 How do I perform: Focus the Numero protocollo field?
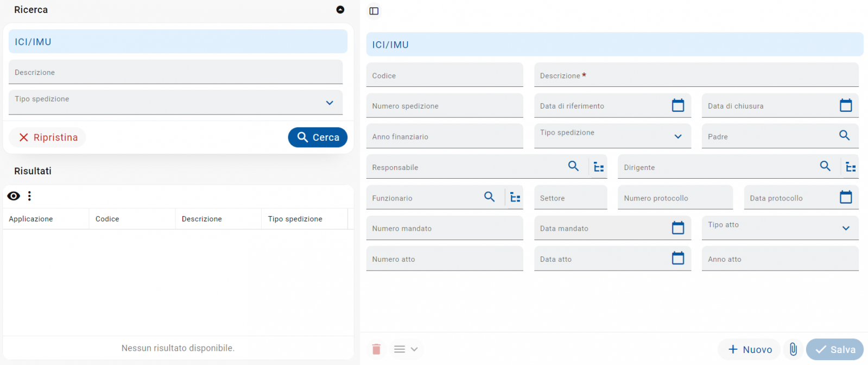tap(675, 198)
